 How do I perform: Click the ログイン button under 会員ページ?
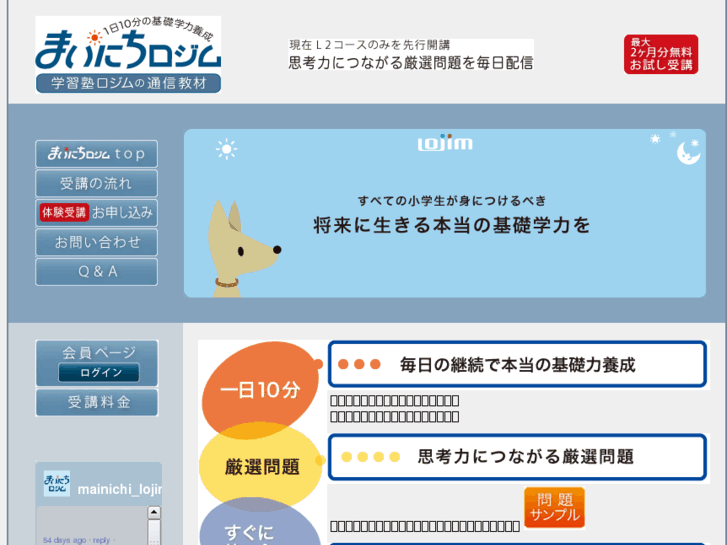(x=98, y=372)
